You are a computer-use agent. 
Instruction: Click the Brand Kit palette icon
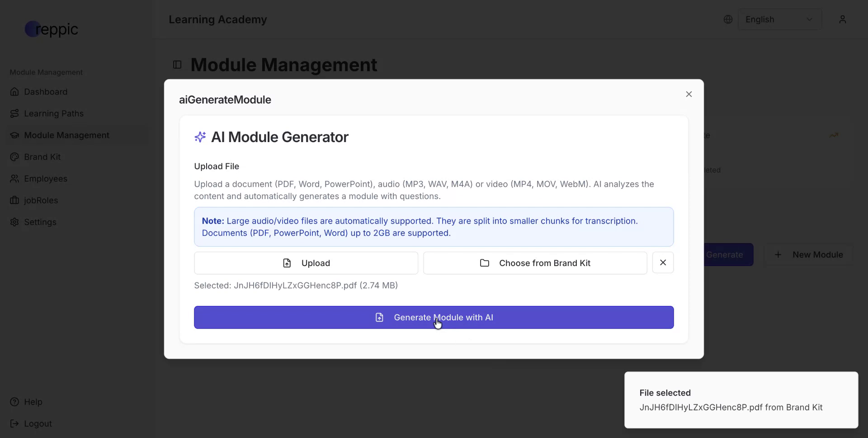14,157
